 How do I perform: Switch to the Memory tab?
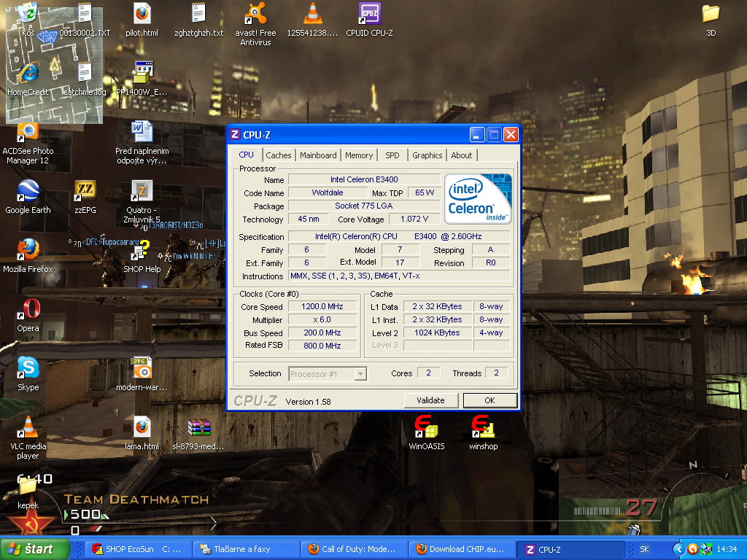[359, 155]
